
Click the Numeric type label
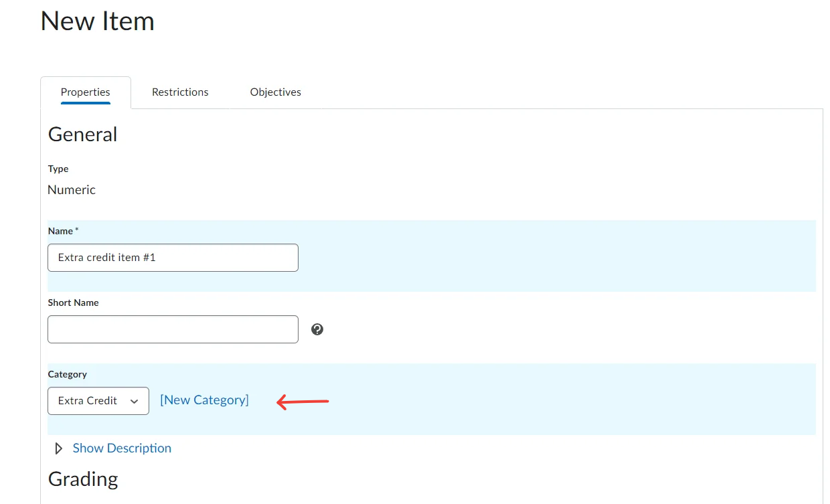(x=71, y=189)
